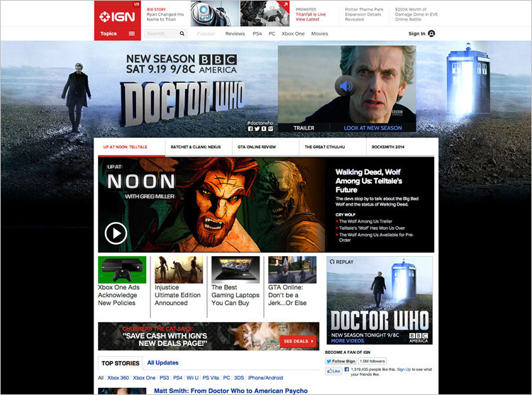Click the Injustice Ultimate Edition thumbnail
This screenshot has height=395, width=532.
[x=179, y=269]
